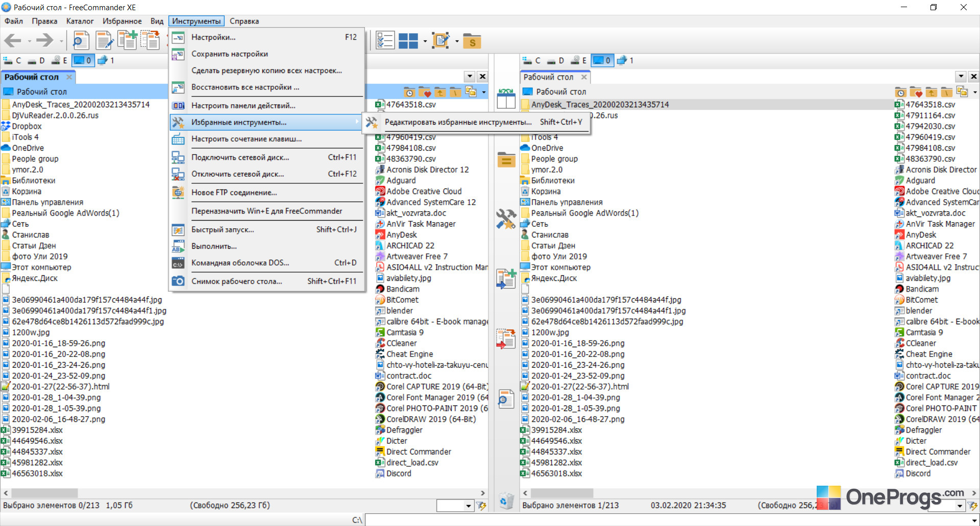Viewport: 980px width, 526px height.
Task: Open the Каталог menu
Action: pos(80,21)
